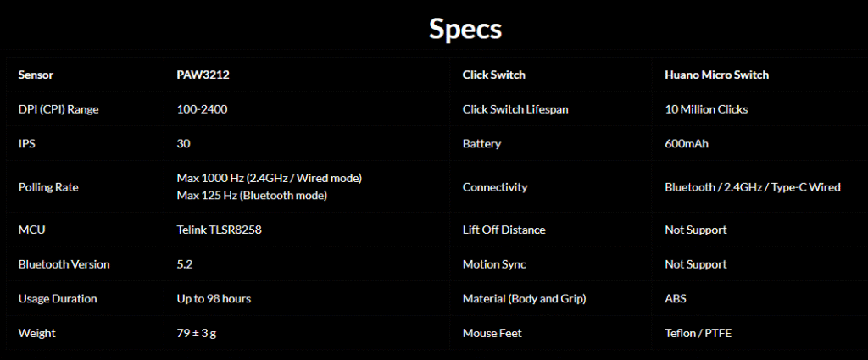Click the IPS label
This screenshot has width=868, height=360.
[26, 144]
